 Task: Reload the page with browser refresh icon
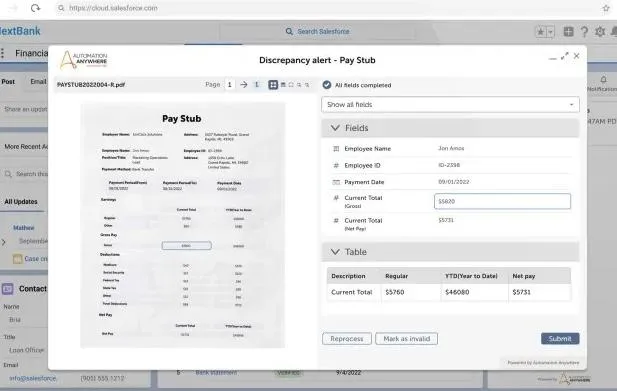(x=35, y=8)
